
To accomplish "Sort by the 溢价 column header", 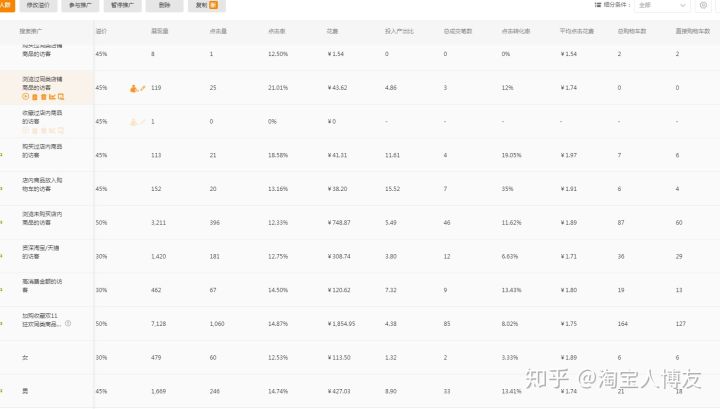I will click(101, 31).
